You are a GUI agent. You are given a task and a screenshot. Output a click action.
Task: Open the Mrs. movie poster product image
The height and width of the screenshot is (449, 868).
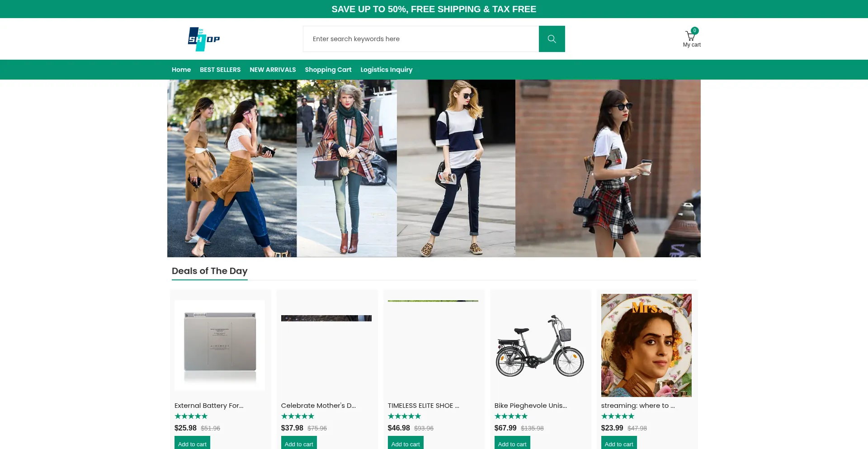point(646,345)
